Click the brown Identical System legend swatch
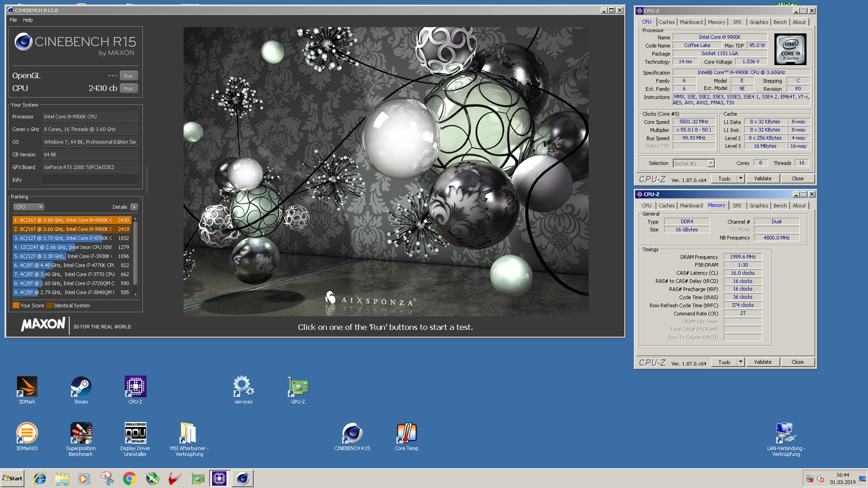 [49, 305]
